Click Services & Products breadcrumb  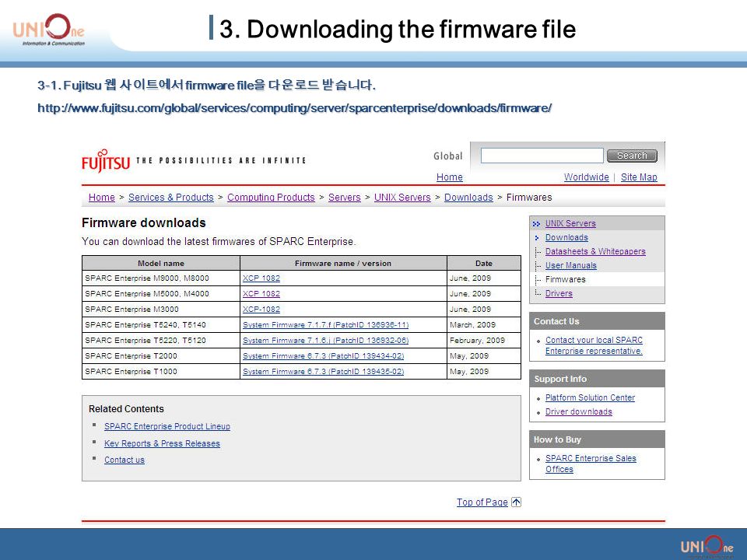click(171, 197)
